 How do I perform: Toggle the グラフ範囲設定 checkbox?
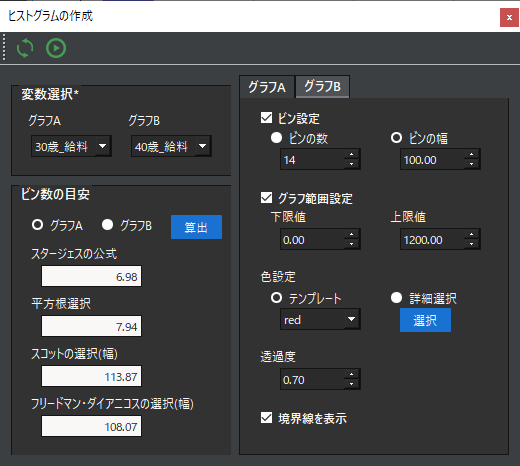(266, 198)
